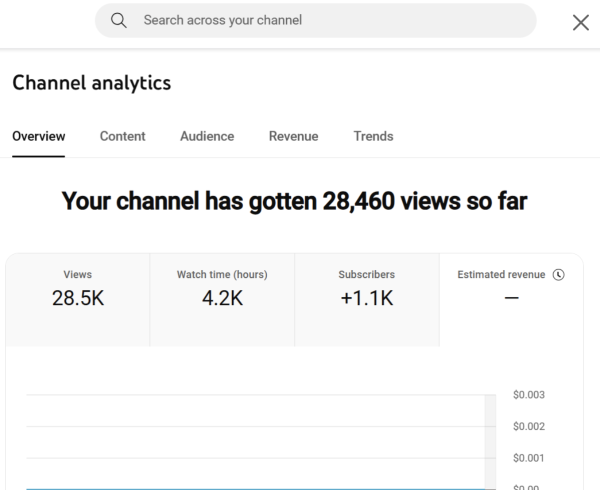
Task: Click the flat line in the revenue chart
Action: (x=250, y=488)
